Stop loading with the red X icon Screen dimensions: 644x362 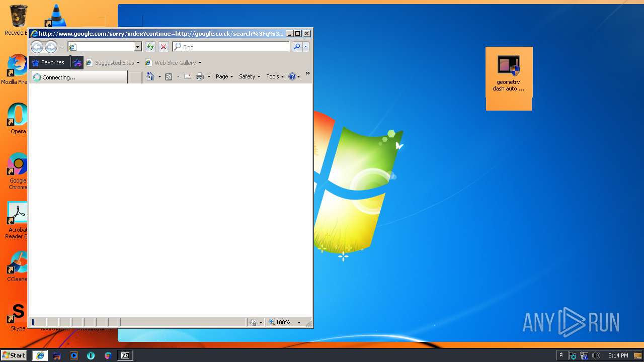coord(164,47)
